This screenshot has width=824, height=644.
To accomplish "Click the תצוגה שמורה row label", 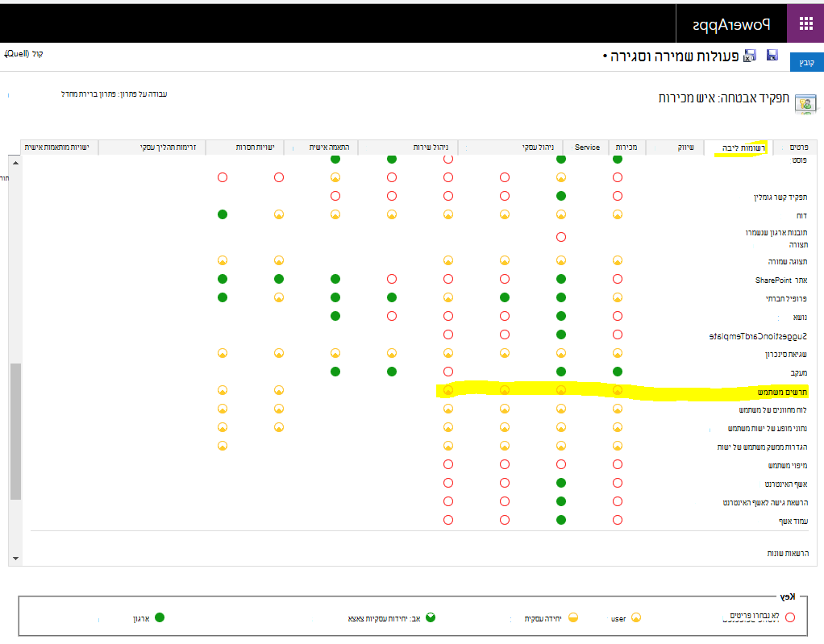I will point(788,262).
